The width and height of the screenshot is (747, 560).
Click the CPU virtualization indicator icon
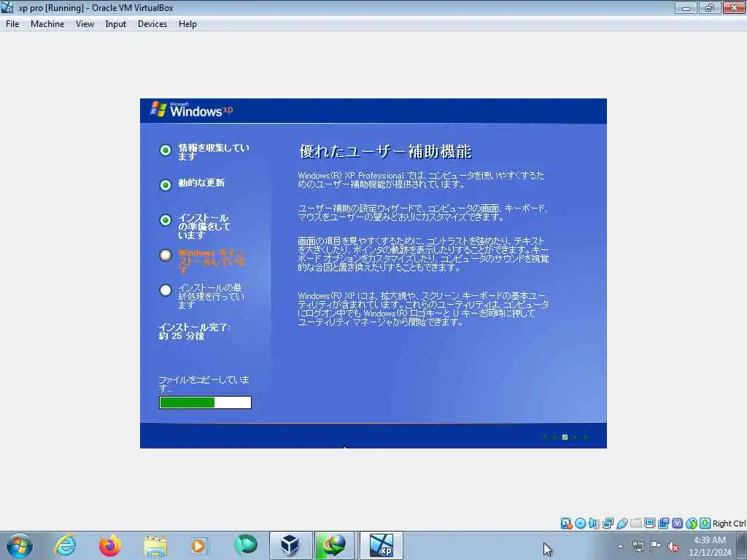(677, 524)
